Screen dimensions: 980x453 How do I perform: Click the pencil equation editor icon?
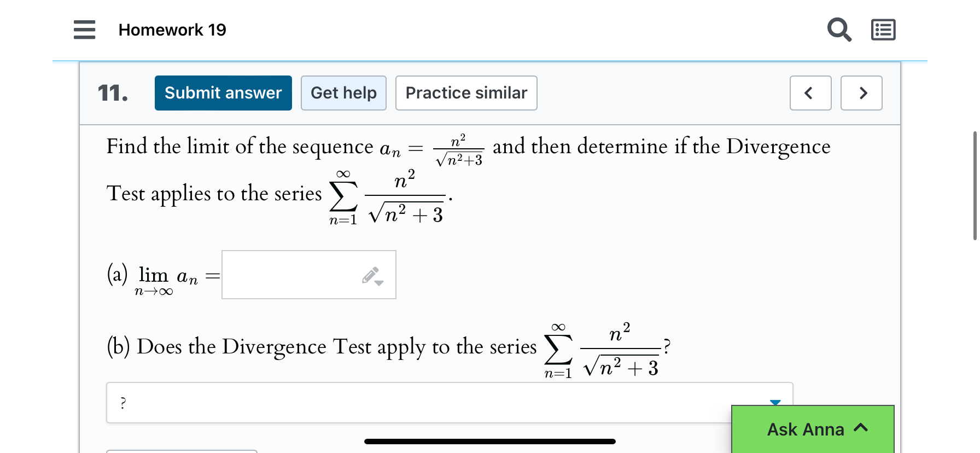(x=369, y=275)
